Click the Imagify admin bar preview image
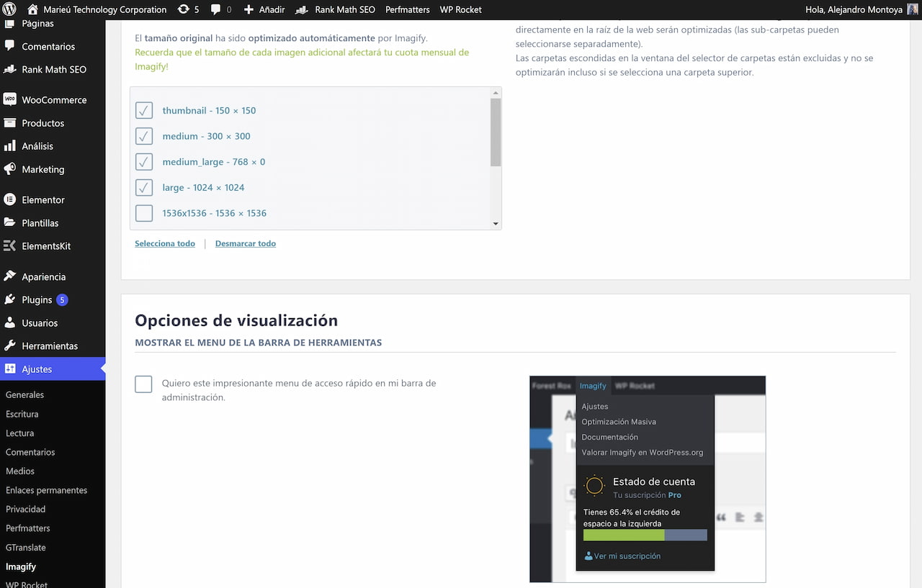 (x=648, y=479)
